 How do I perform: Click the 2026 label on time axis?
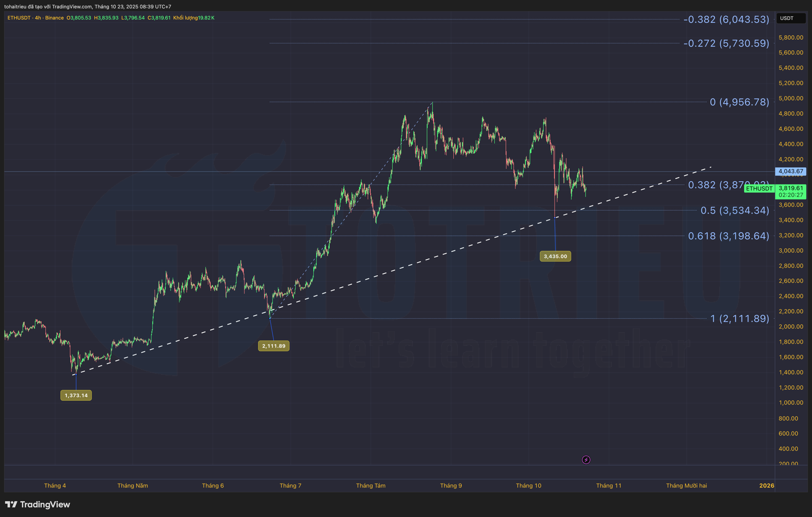point(766,485)
